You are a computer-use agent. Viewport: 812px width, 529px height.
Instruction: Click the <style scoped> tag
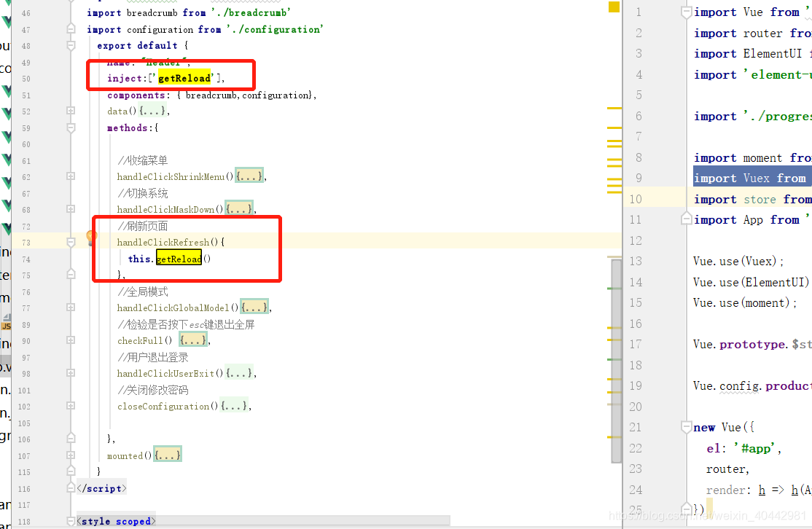click(116, 521)
